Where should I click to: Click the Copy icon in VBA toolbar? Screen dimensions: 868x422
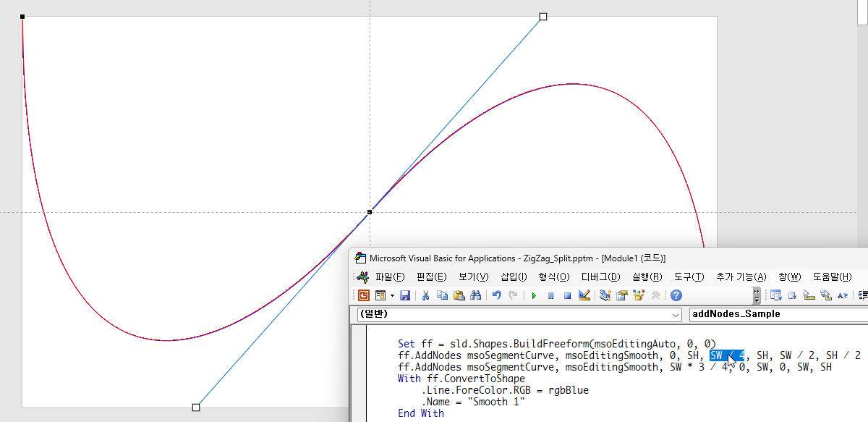pyautogui.click(x=442, y=295)
